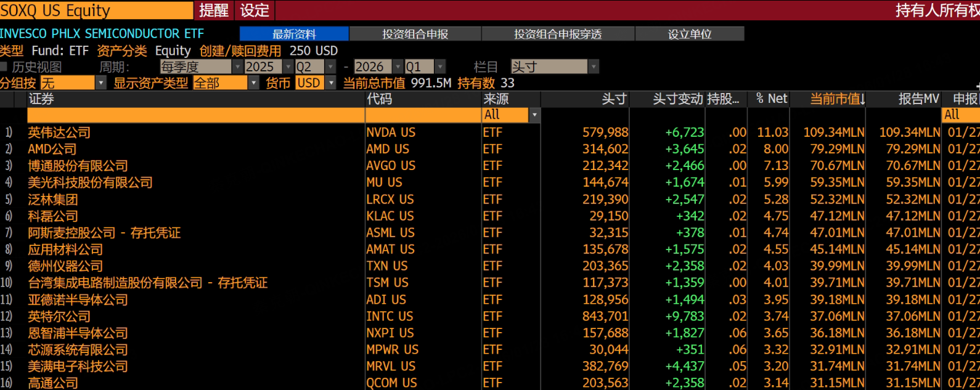Select the ASML US ticker cell
The width and height of the screenshot is (980, 390).
pyautogui.click(x=391, y=233)
